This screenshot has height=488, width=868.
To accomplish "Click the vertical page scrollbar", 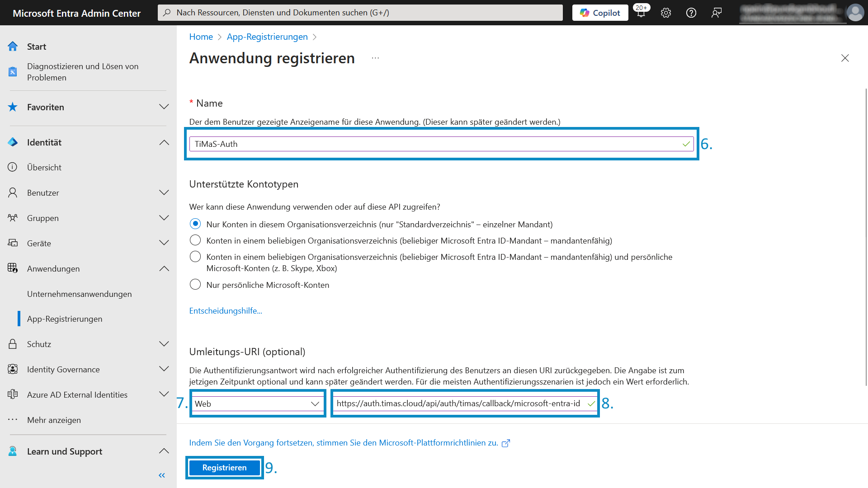I will pyautogui.click(x=866, y=237).
